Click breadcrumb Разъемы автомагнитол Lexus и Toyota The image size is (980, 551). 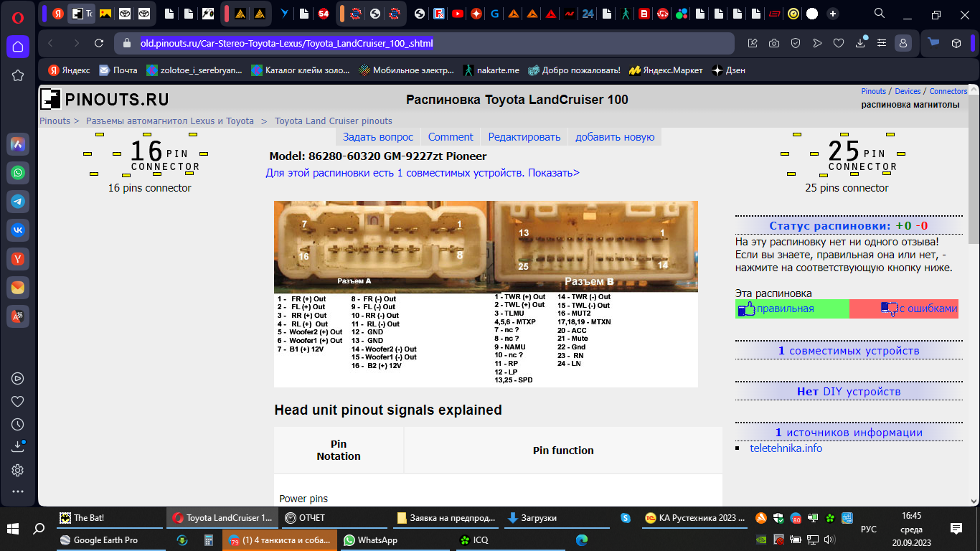click(170, 121)
